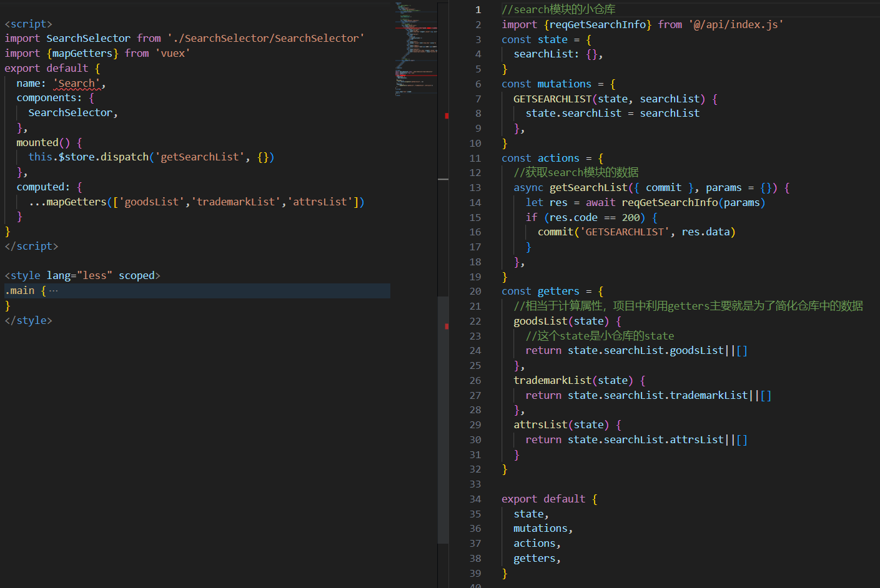
Task: Click trademarkList(state) getter definition
Action: [573, 380]
